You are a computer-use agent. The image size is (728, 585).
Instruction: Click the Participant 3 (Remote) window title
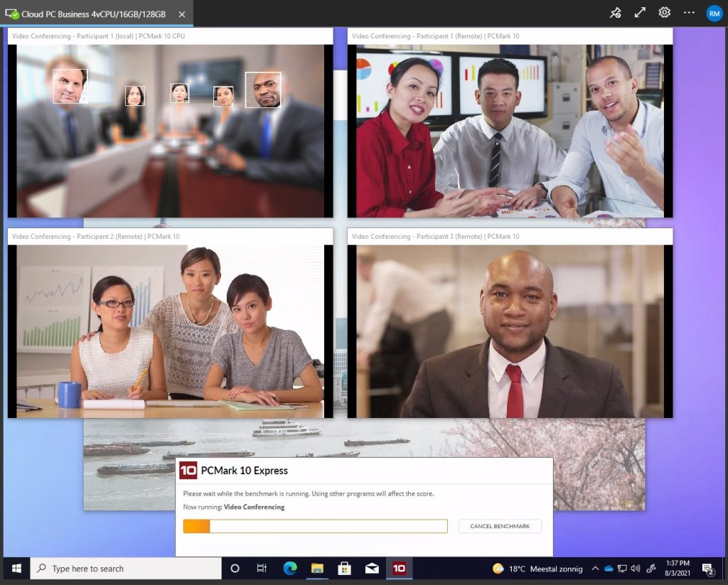point(436,236)
